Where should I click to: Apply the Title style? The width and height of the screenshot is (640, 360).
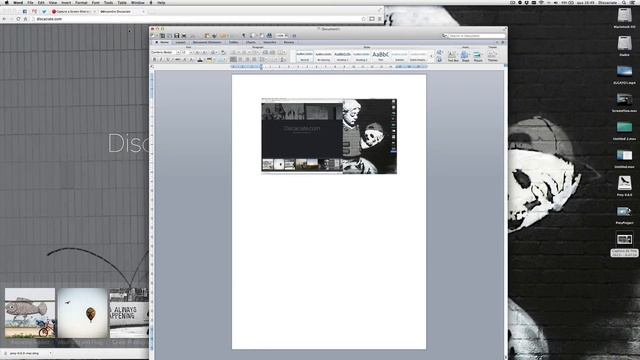[380, 56]
